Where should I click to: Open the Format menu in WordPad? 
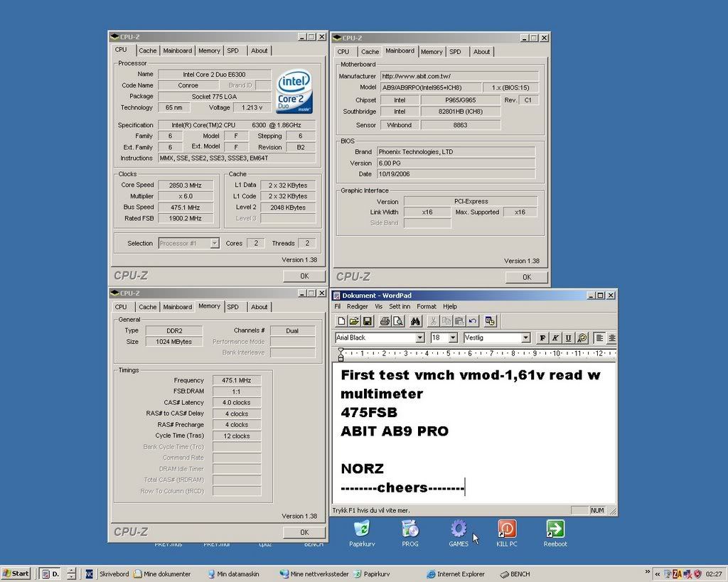[x=427, y=306]
